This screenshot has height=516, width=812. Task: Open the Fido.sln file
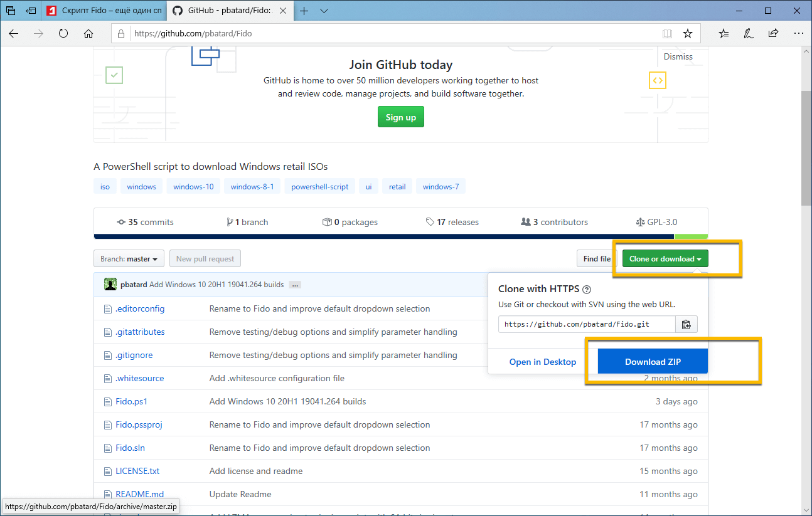(x=131, y=448)
